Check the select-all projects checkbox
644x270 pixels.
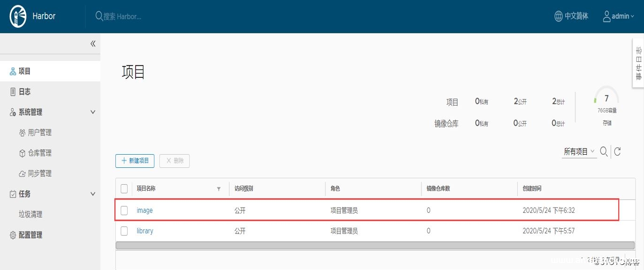coord(124,188)
